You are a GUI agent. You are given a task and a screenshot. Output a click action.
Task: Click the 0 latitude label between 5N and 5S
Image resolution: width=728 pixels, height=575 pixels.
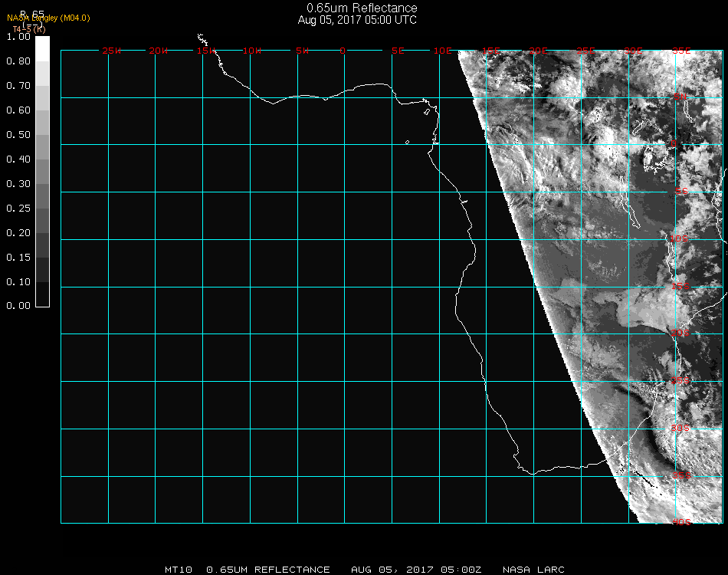coord(674,144)
